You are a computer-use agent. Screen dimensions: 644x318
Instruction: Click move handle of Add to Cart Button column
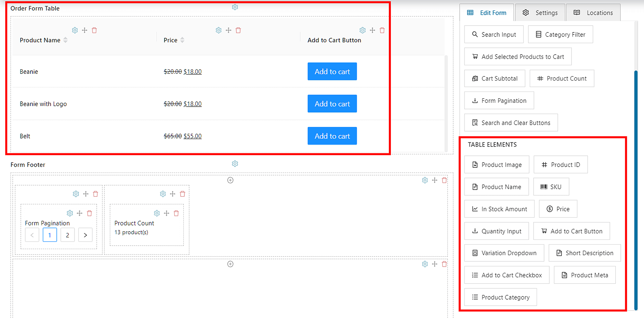[x=372, y=30]
